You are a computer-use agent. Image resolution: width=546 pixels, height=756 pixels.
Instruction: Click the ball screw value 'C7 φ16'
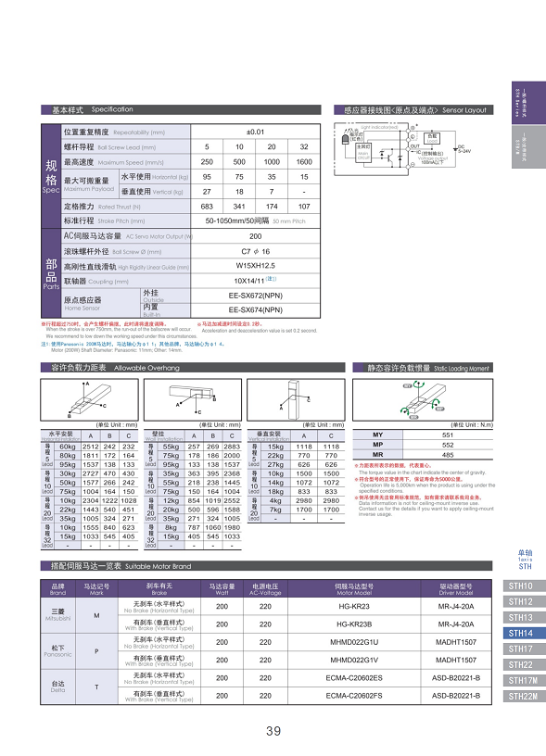click(255, 251)
